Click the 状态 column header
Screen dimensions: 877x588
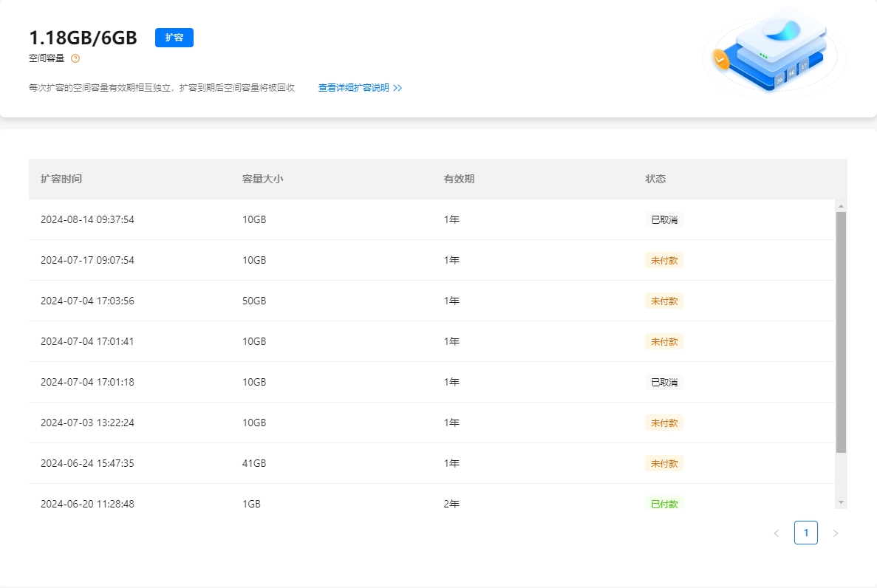coord(655,179)
